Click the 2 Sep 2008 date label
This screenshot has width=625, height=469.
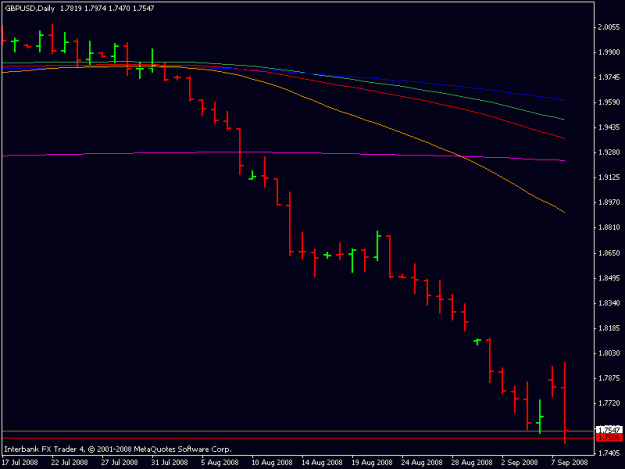(519, 462)
